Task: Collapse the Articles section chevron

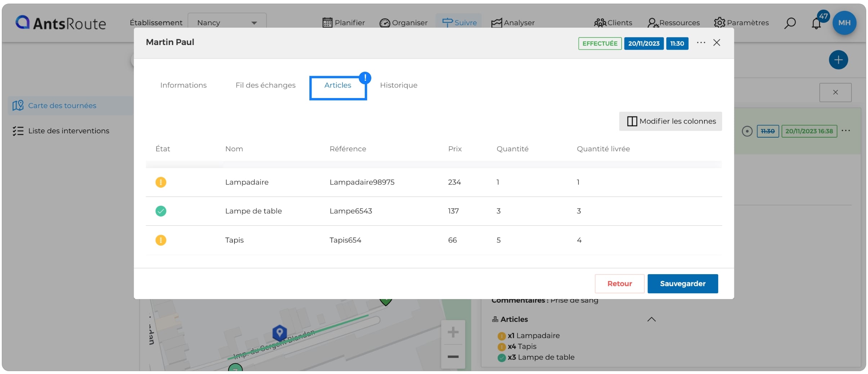Action: click(651, 319)
